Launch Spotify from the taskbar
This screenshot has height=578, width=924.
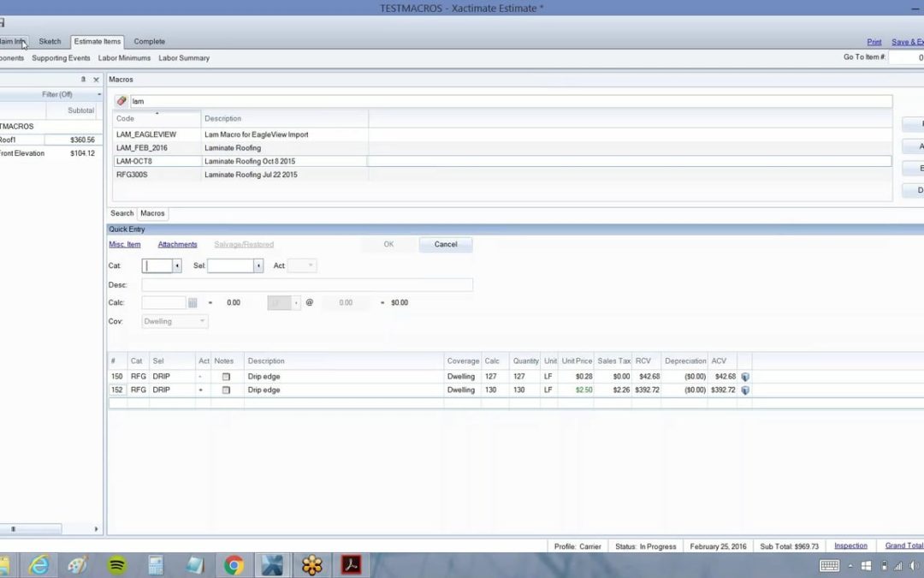coord(116,565)
